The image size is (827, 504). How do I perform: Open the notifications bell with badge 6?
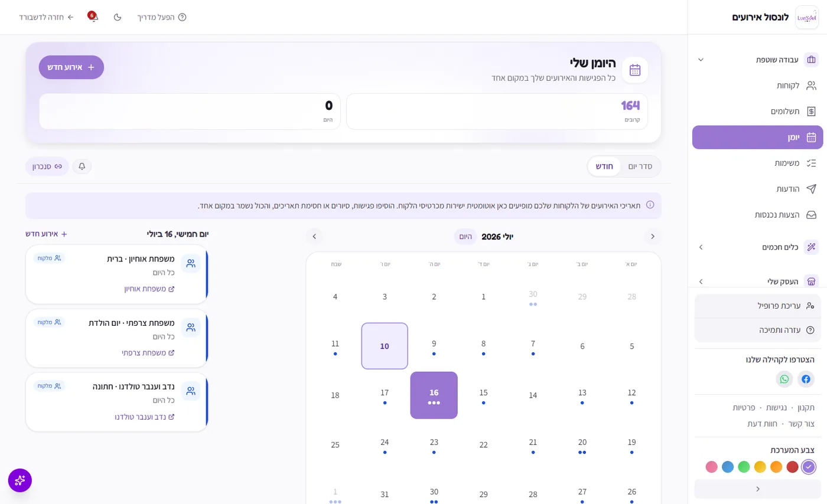[x=93, y=17]
